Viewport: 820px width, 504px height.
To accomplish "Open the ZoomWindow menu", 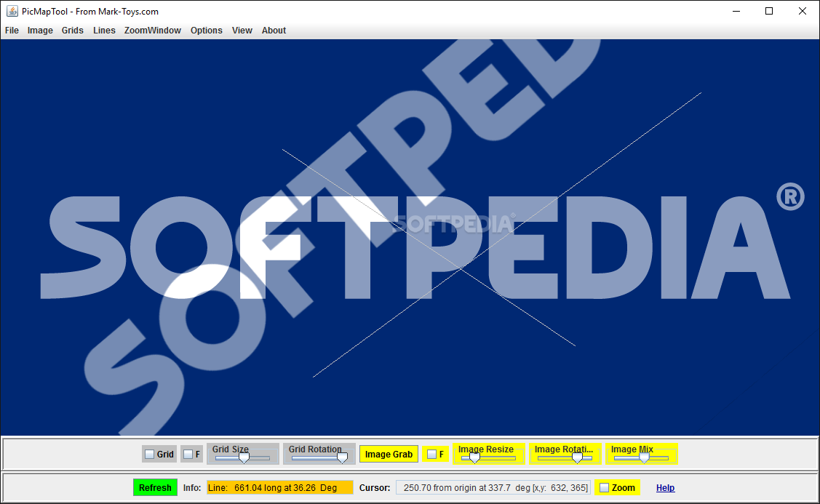I will point(153,31).
